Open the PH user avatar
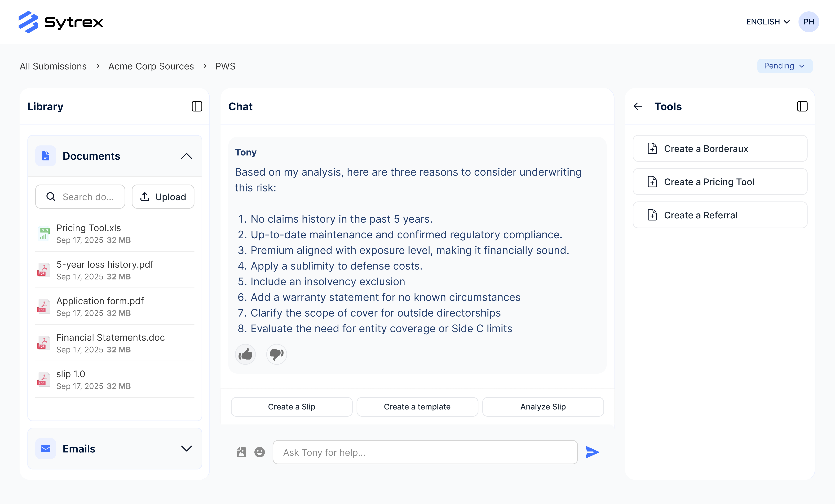 pos(808,22)
